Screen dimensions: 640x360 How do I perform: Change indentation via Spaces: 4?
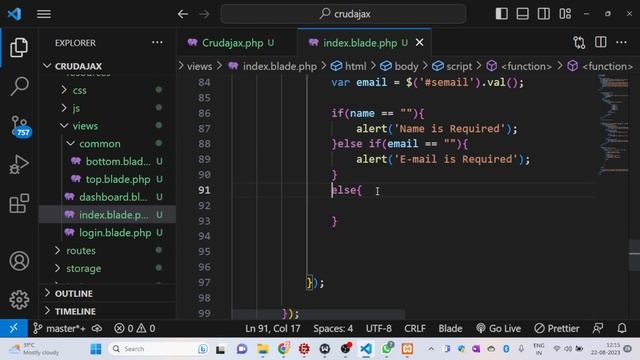[333, 329]
